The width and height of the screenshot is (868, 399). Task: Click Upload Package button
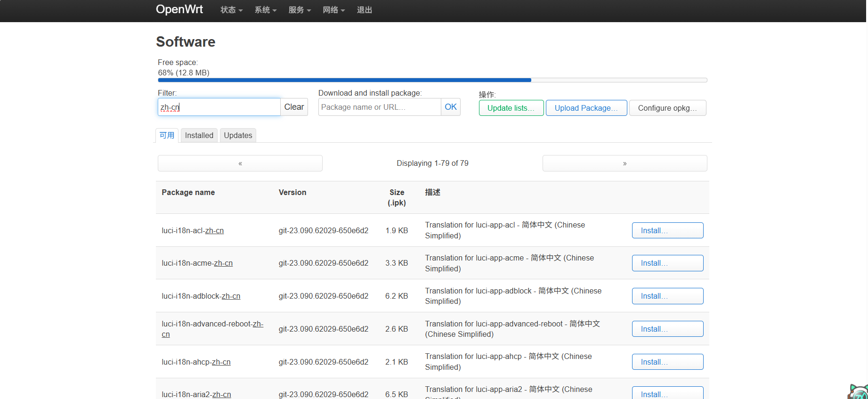[x=586, y=108]
